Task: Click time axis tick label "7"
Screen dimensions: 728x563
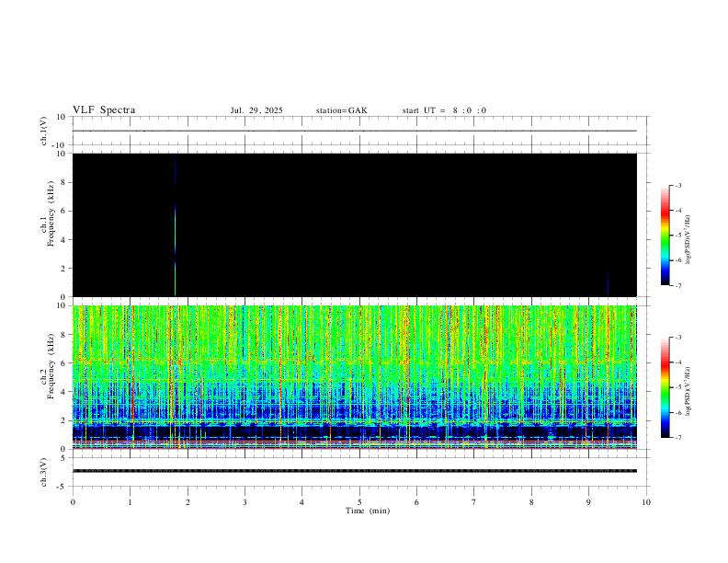Action: [x=474, y=502]
